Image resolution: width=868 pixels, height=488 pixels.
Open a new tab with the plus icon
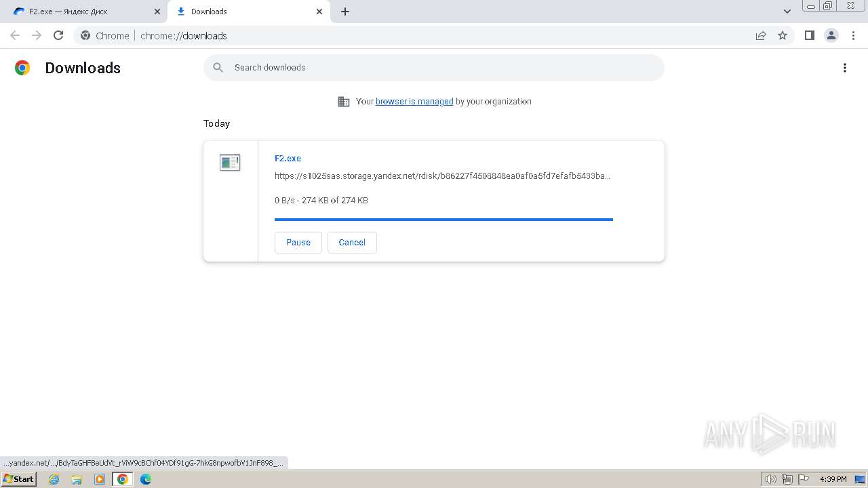point(345,12)
